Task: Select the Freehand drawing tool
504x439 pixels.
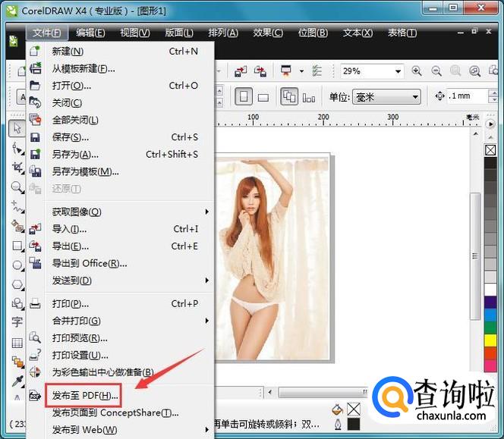Action: pyautogui.click(x=17, y=206)
